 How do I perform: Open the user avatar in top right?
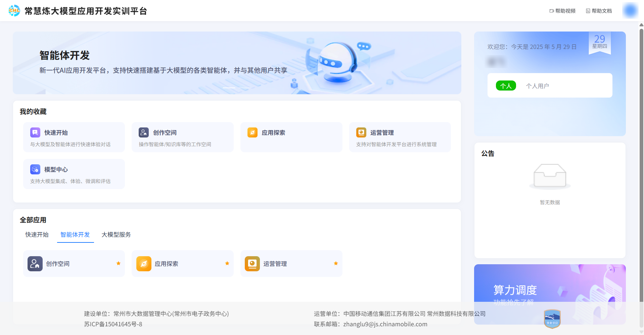(630, 11)
